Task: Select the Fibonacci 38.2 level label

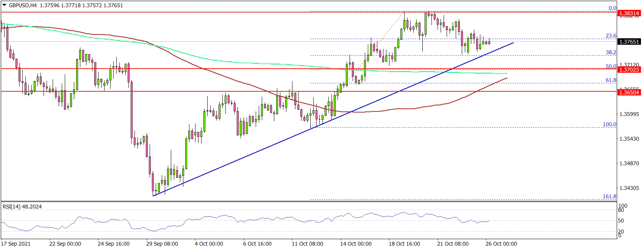Action: (611, 52)
